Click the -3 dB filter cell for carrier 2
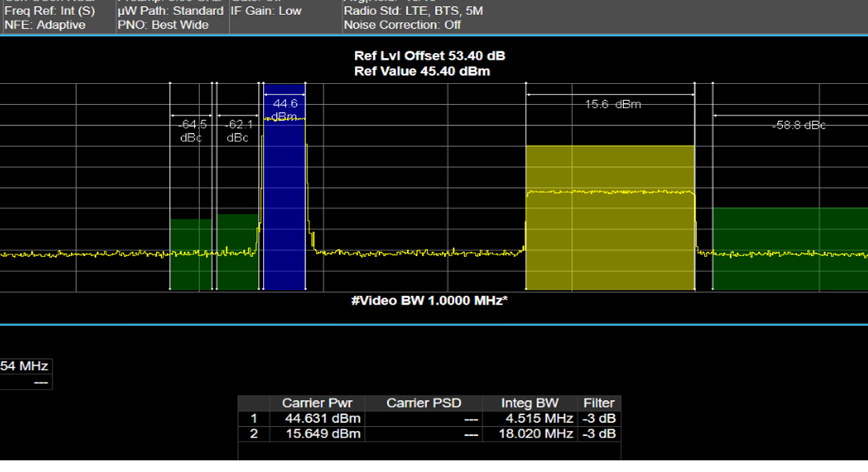868x472 pixels. (599, 434)
